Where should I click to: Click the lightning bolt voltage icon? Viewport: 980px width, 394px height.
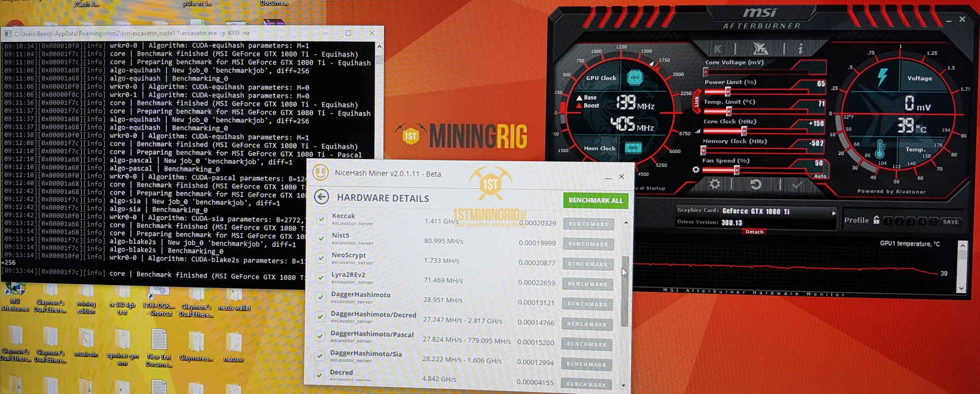(x=882, y=77)
